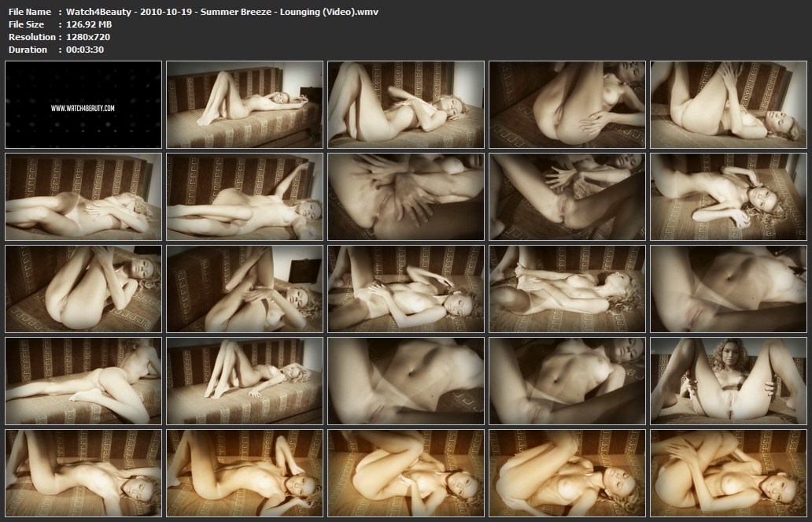Open the second thumbnail in the first row
812x522 pixels.
point(245,104)
